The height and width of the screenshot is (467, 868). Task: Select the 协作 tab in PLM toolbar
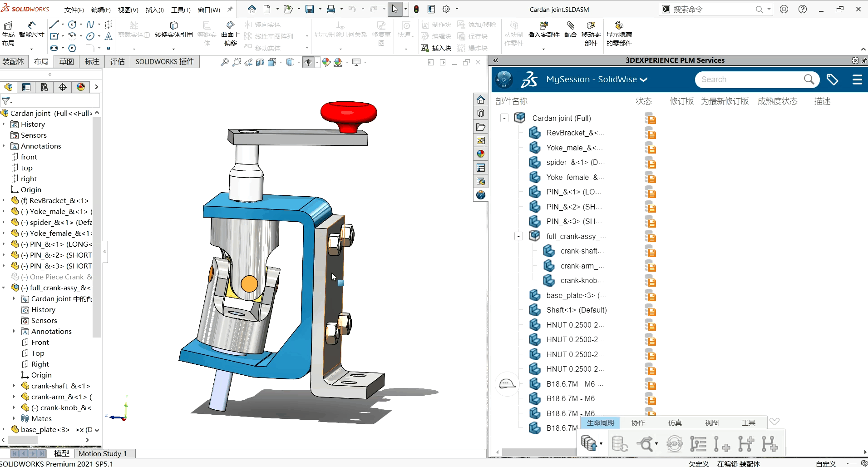(x=638, y=422)
